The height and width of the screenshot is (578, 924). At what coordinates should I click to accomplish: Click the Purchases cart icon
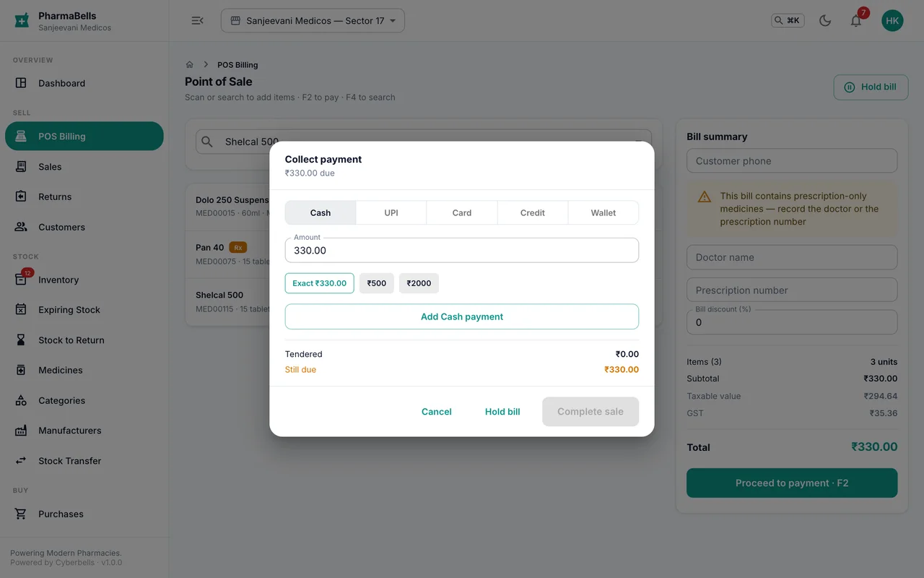pyautogui.click(x=21, y=514)
